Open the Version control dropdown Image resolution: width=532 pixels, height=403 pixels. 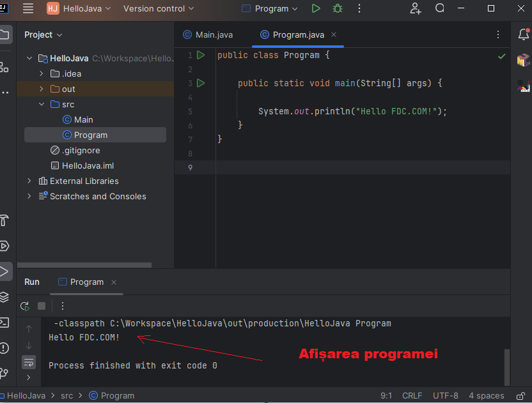[159, 8]
